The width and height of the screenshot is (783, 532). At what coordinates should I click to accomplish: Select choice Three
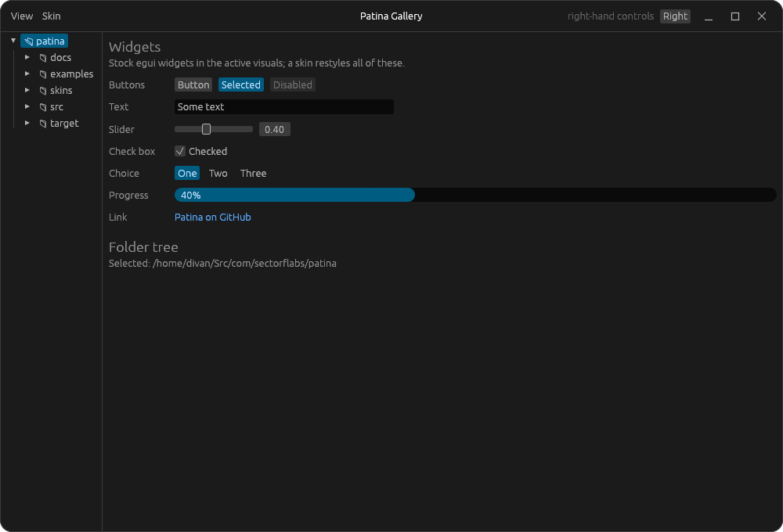pos(253,173)
